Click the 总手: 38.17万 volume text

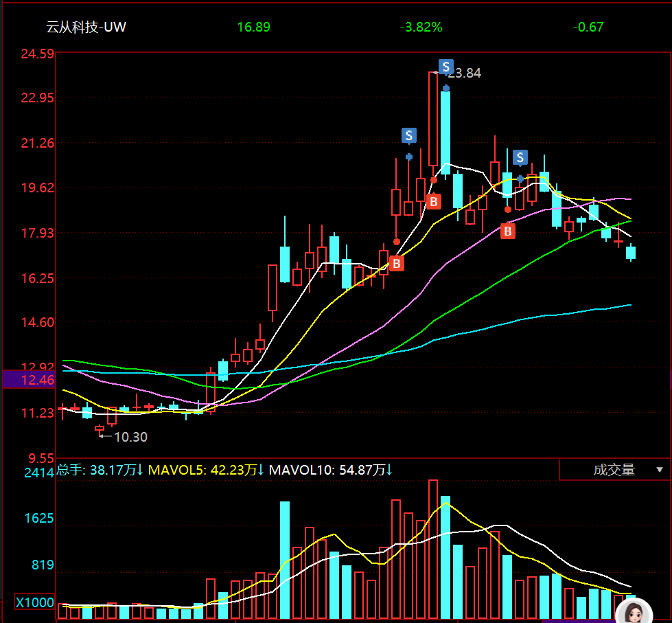tap(100, 470)
